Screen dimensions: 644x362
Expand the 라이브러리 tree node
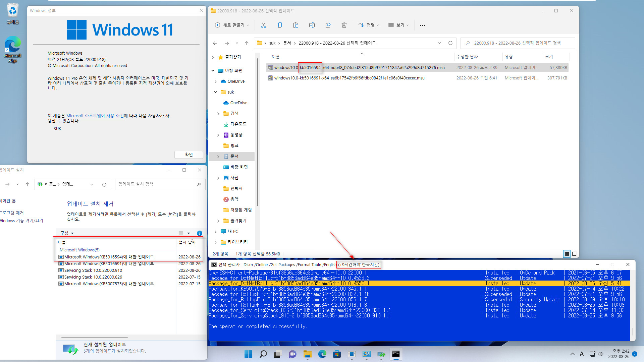point(215,242)
